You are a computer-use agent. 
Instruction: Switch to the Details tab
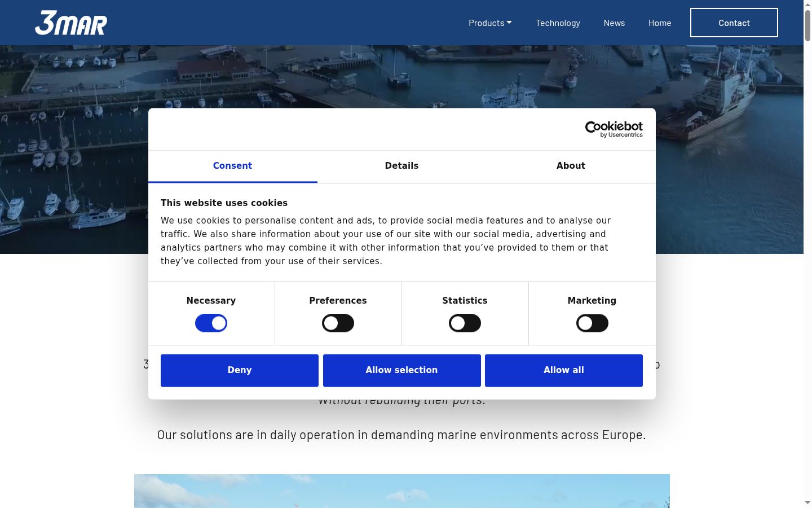click(x=401, y=166)
